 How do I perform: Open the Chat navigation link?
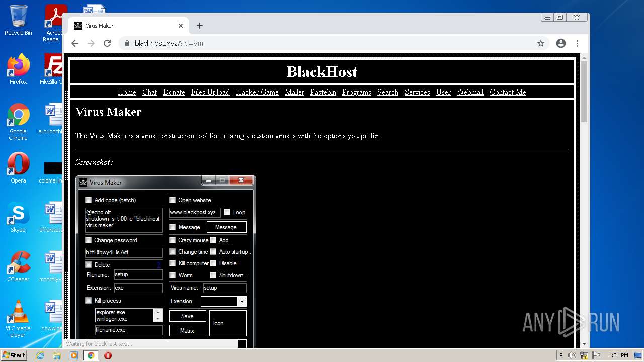coord(149,92)
